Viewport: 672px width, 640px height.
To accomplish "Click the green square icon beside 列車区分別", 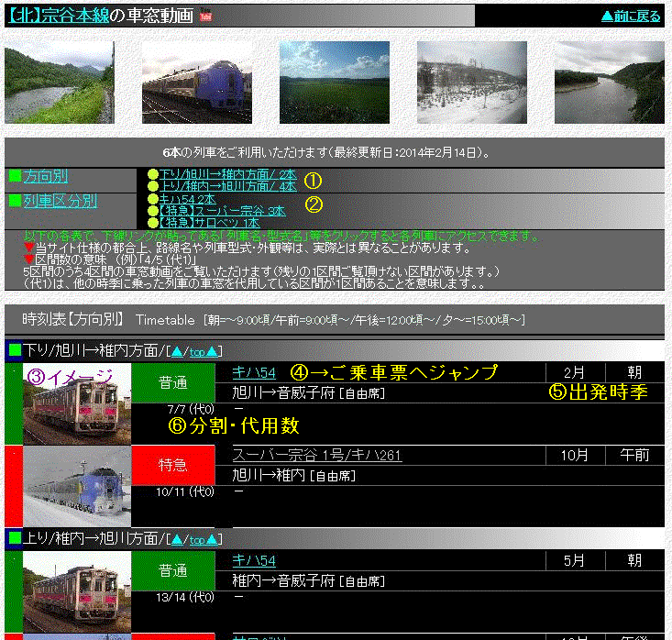I will pyautogui.click(x=15, y=200).
